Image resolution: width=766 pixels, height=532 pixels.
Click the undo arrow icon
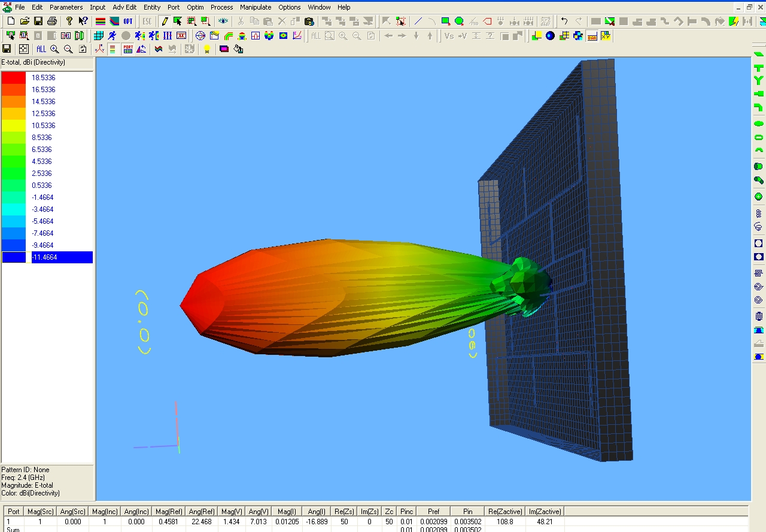click(564, 21)
